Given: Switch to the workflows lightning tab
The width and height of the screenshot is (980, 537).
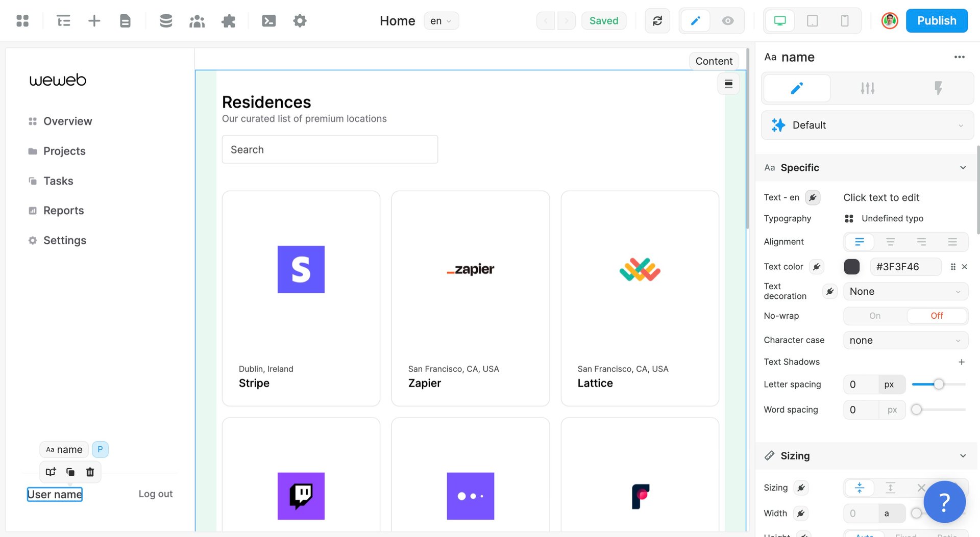Looking at the screenshot, I should click(938, 88).
